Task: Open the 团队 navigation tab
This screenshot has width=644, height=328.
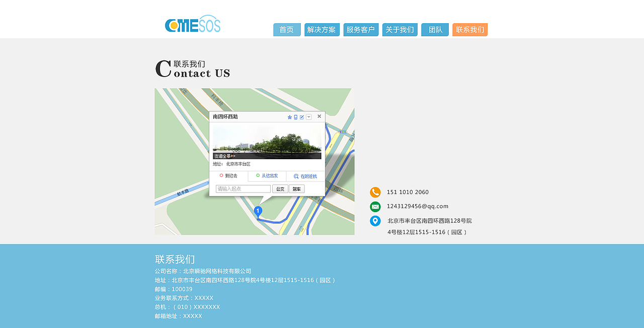Action: [435, 30]
